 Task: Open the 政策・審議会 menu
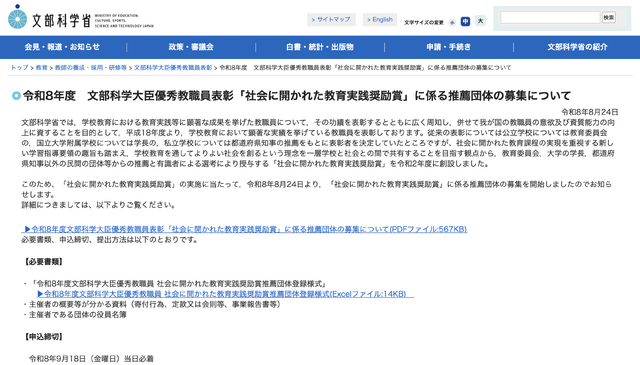point(191,47)
